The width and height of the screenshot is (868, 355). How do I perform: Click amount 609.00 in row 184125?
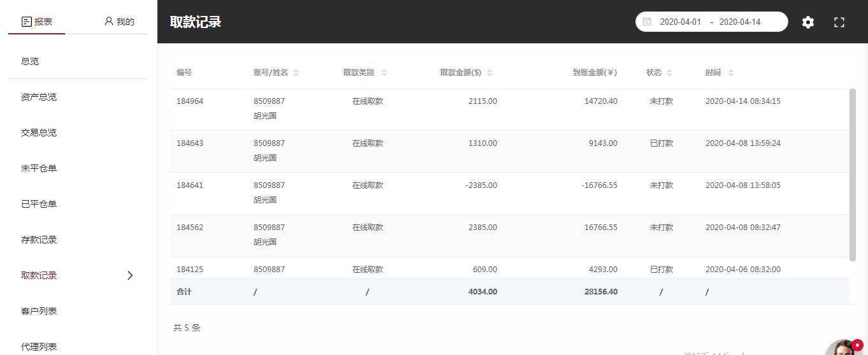(x=484, y=270)
